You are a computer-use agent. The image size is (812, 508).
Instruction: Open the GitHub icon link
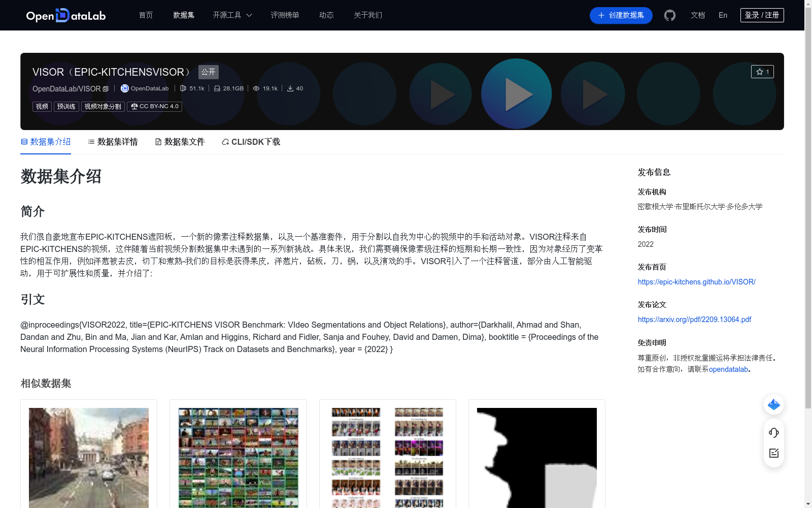click(x=670, y=15)
